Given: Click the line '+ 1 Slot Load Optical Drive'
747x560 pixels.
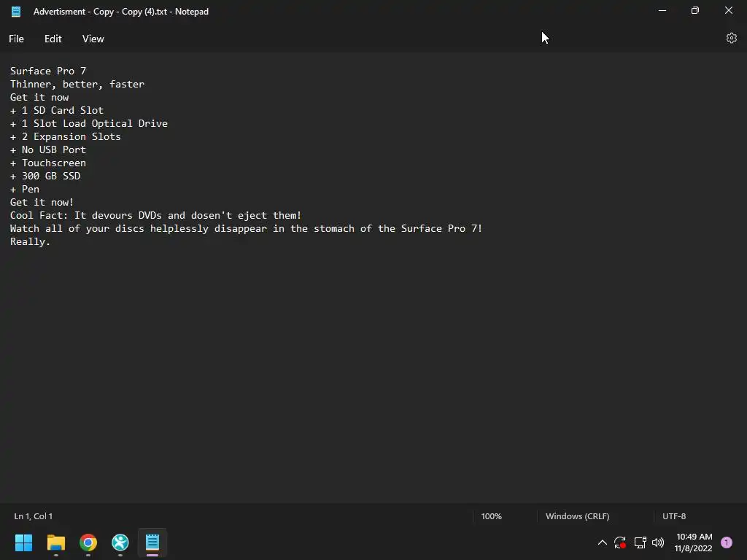Looking at the screenshot, I should 89,124.
